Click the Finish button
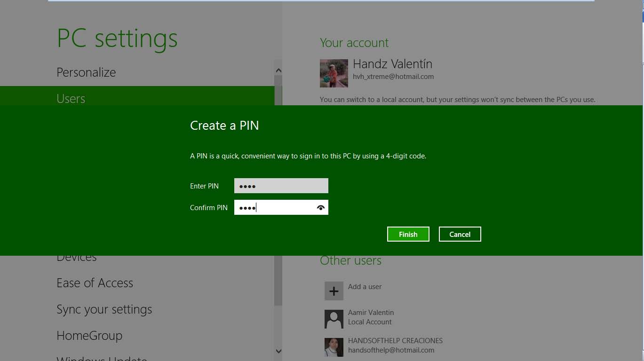Image resolution: width=644 pixels, height=361 pixels. point(408,234)
